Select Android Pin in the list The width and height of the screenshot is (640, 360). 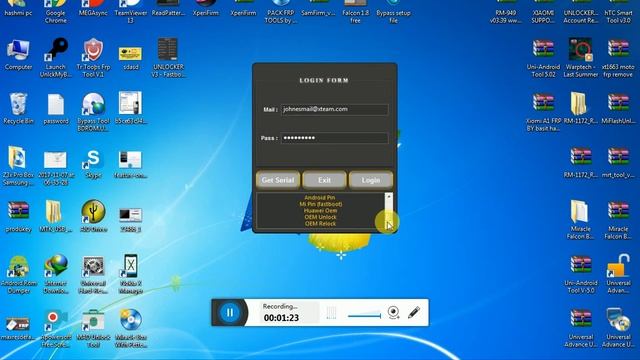coord(320,198)
